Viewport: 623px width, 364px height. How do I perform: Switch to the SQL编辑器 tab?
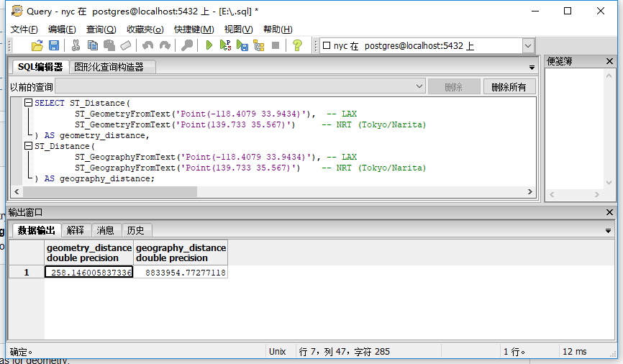pyautogui.click(x=40, y=67)
